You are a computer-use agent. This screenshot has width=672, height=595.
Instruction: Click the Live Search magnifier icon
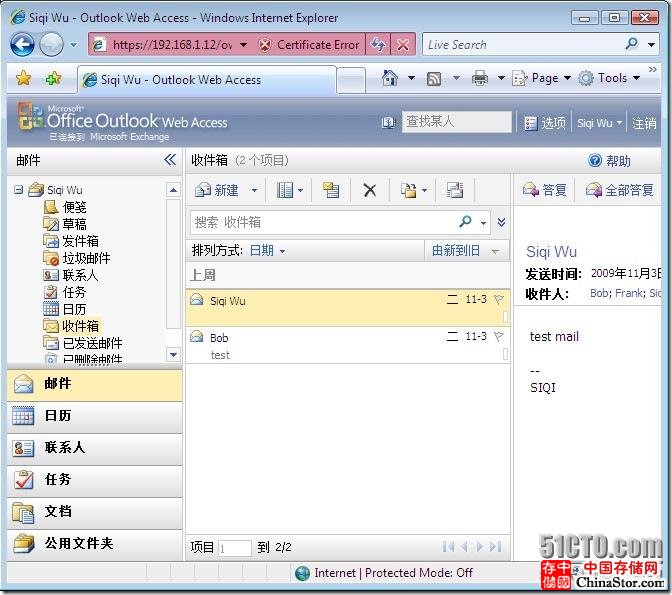click(x=632, y=44)
